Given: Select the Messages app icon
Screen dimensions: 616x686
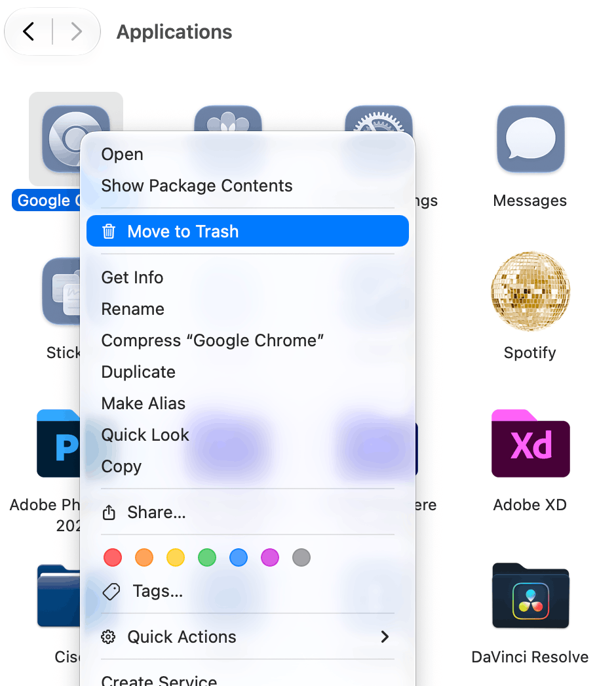Looking at the screenshot, I should (530, 138).
